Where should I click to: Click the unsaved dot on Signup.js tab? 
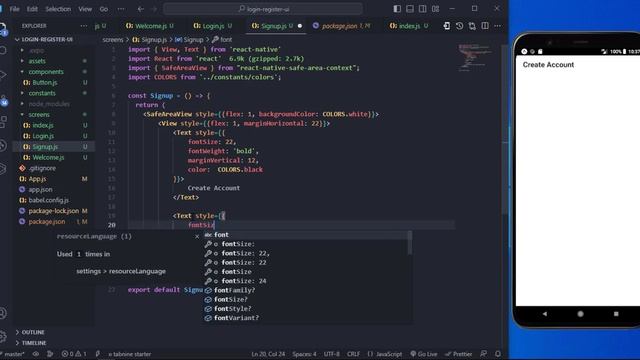coord(300,26)
